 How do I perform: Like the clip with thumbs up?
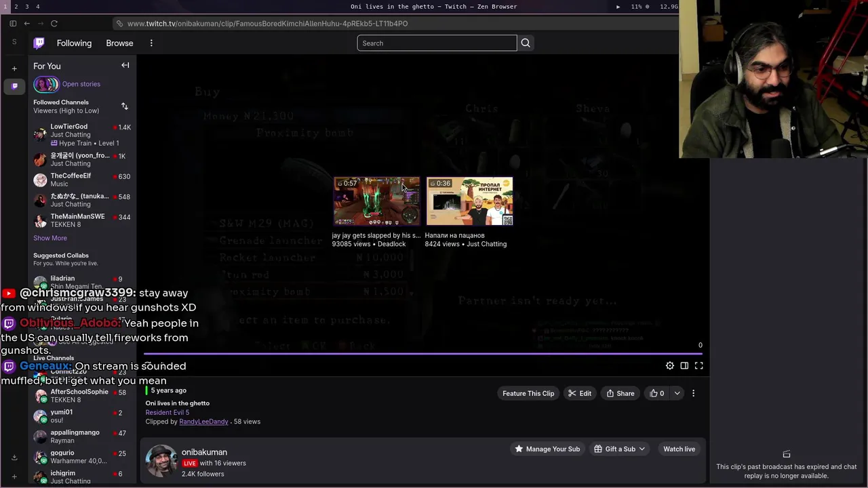657,393
